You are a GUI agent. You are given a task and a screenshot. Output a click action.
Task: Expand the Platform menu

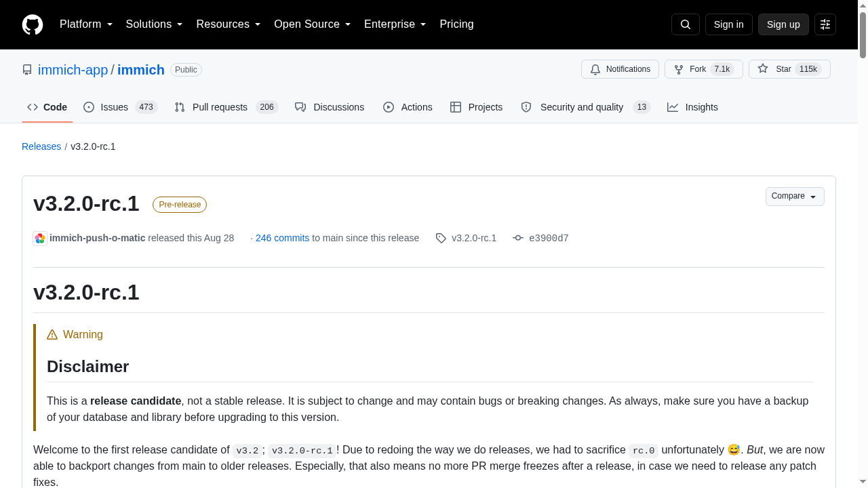(86, 24)
